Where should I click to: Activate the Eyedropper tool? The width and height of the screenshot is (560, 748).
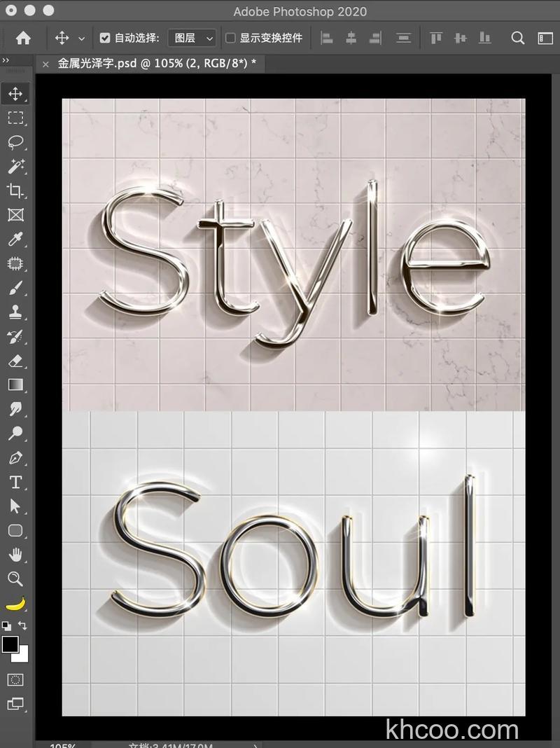[15, 240]
